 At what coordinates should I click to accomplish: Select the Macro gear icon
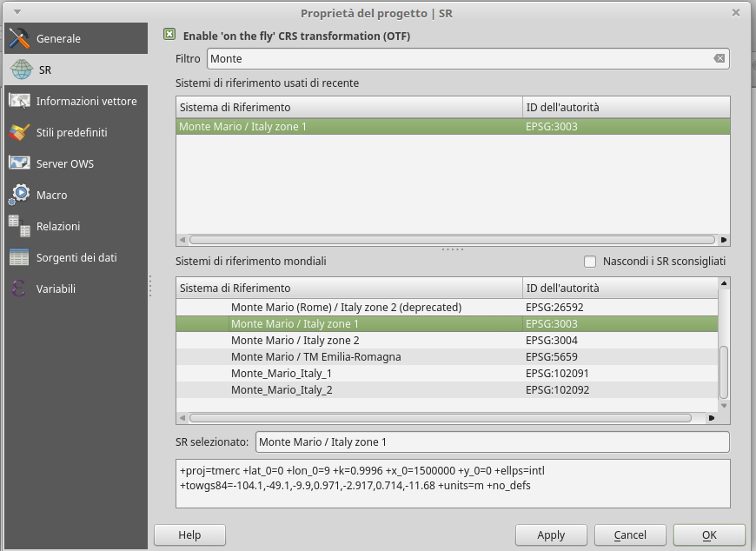point(19,195)
